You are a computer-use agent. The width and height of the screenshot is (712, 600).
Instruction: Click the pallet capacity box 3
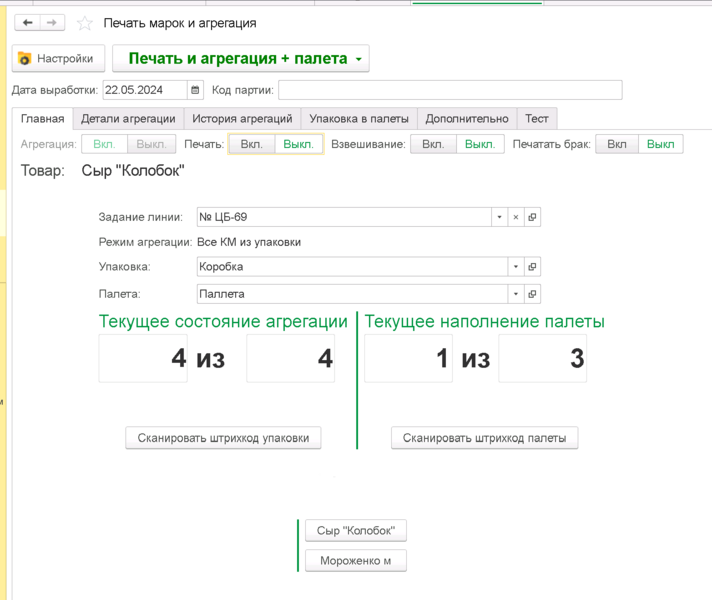(543, 358)
